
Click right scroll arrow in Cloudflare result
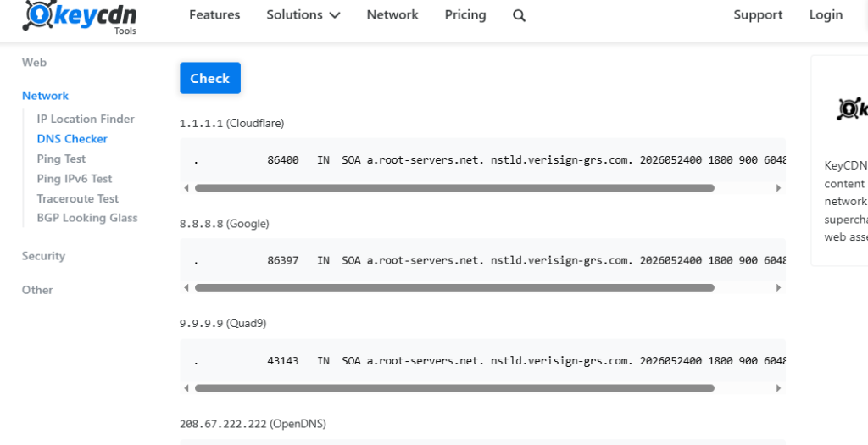[x=778, y=188]
